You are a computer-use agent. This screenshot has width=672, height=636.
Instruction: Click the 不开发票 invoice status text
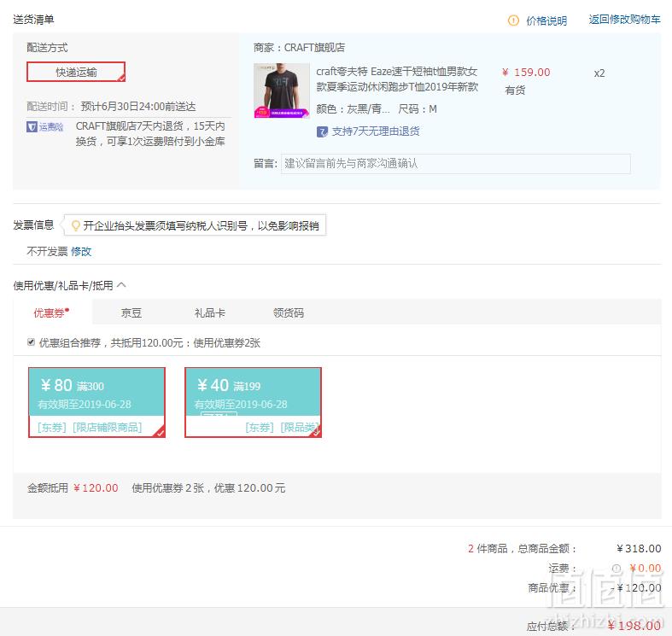pyautogui.click(x=47, y=252)
